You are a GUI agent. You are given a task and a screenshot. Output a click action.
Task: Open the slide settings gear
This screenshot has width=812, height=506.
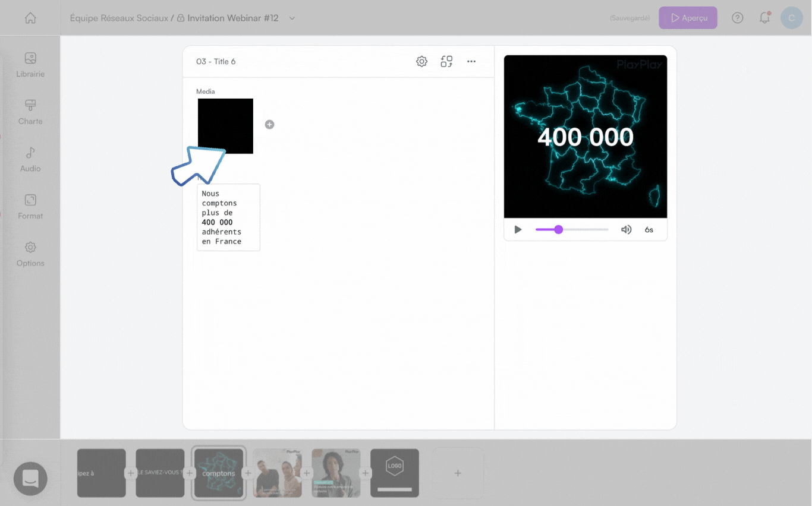point(421,61)
